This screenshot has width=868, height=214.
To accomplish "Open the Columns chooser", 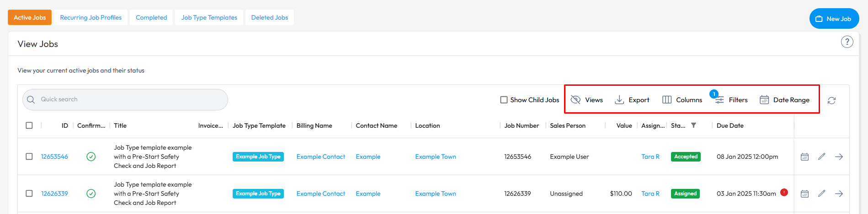I will click(x=682, y=100).
